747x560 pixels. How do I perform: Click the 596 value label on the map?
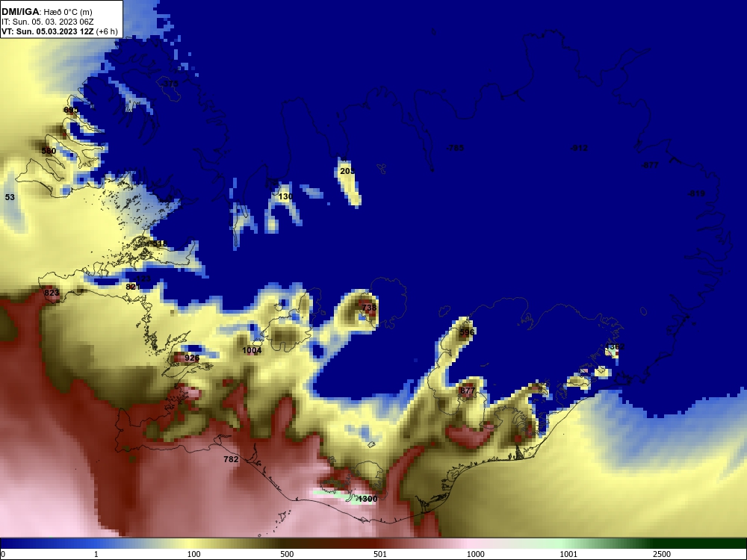(x=467, y=332)
